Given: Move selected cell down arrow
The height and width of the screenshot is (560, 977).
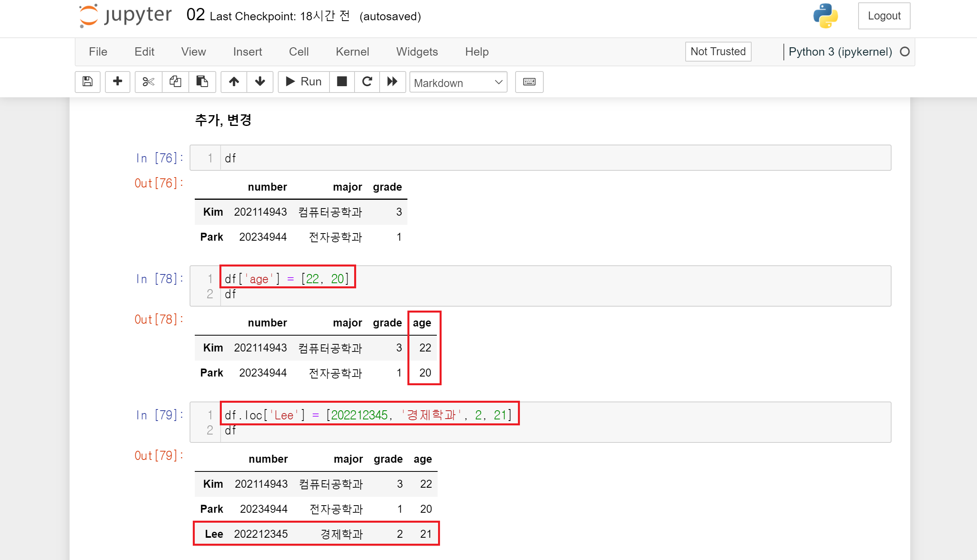Looking at the screenshot, I should [x=260, y=82].
